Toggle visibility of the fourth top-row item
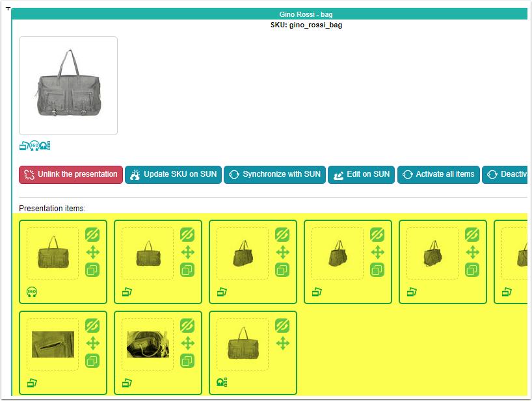This screenshot has height=401, width=532. 377,235
